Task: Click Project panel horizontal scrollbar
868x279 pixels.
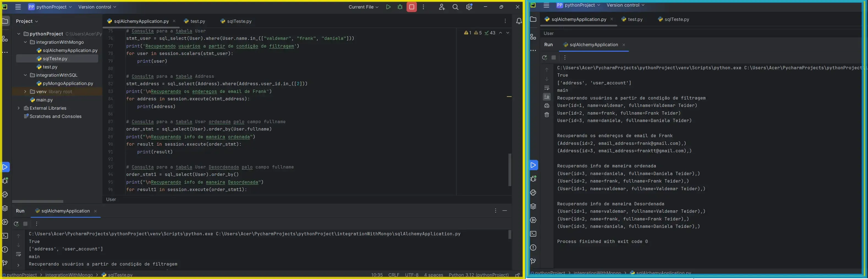Action: (x=38, y=201)
